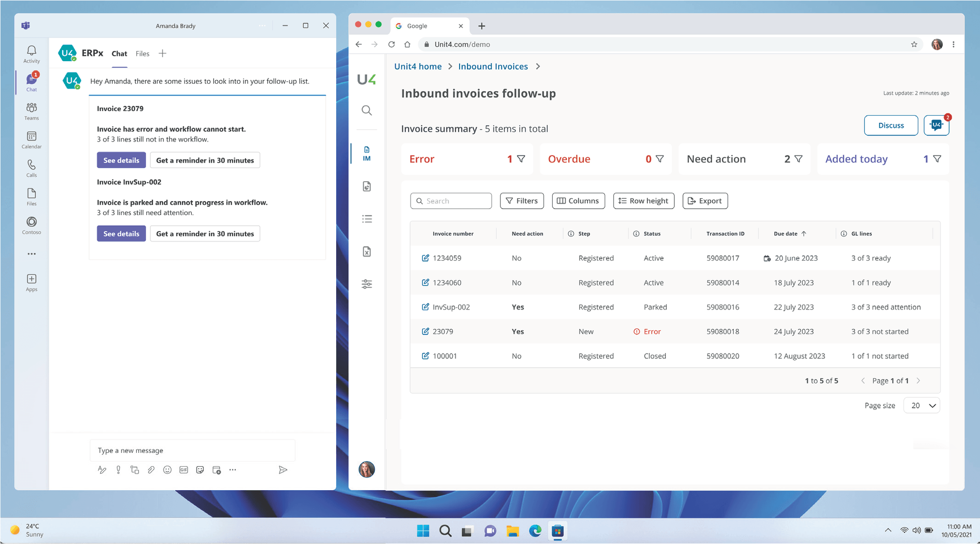Click the browser reload icon

click(x=391, y=44)
